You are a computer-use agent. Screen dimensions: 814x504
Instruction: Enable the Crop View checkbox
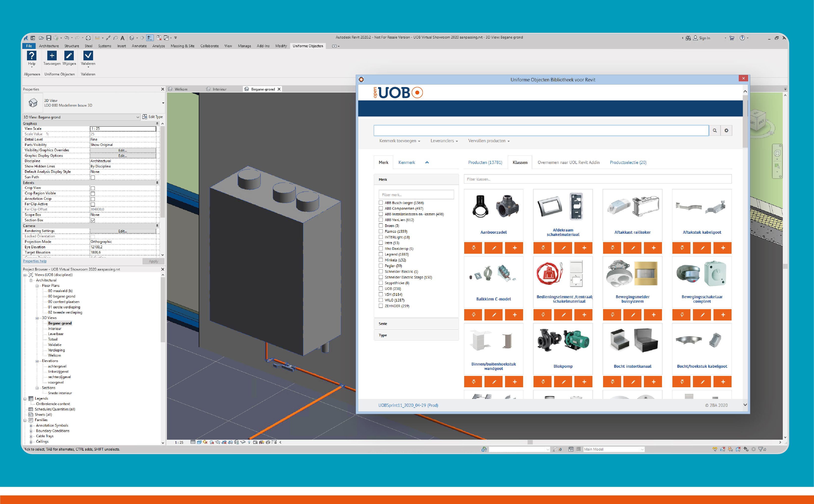click(93, 188)
